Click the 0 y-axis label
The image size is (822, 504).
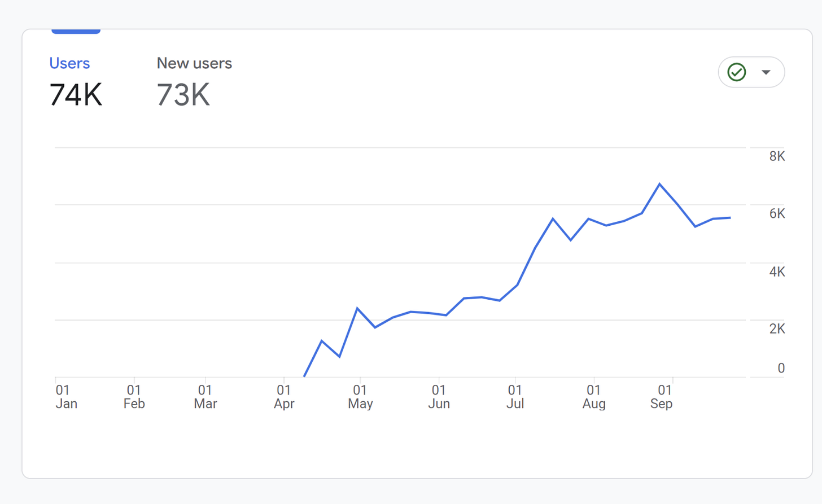click(781, 368)
